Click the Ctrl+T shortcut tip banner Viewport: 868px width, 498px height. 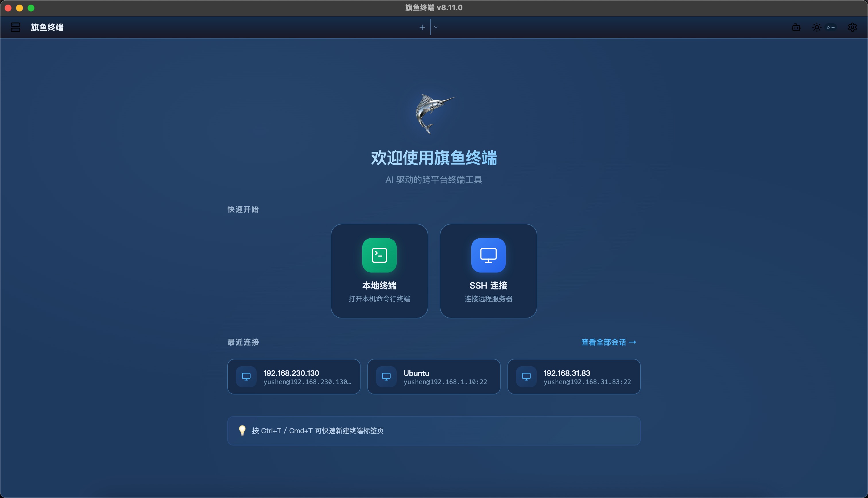433,431
